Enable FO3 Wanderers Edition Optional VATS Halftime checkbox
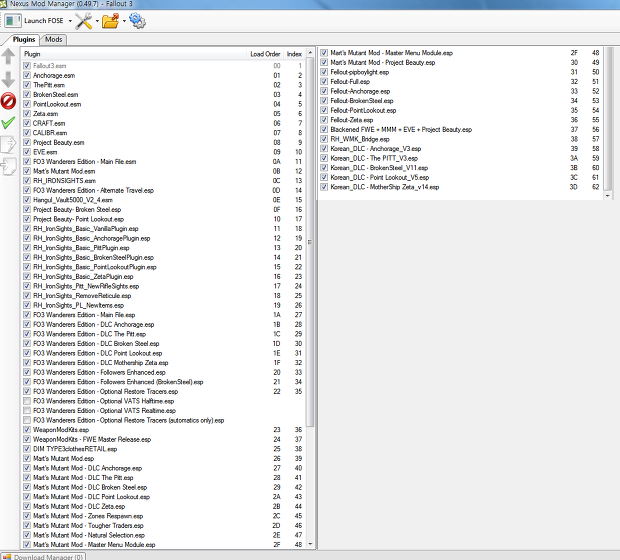Viewport: 620px width, 560px height. pyautogui.click(x=27, y=401)
